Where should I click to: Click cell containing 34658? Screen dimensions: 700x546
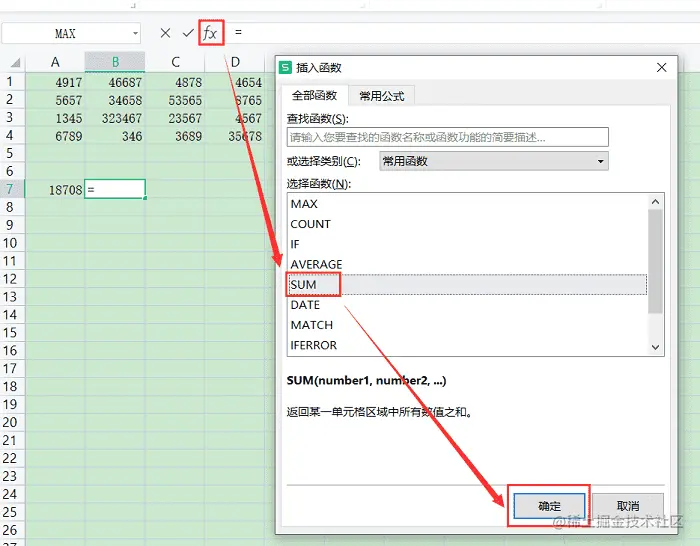pyautogui.click(x=115, y=100)
